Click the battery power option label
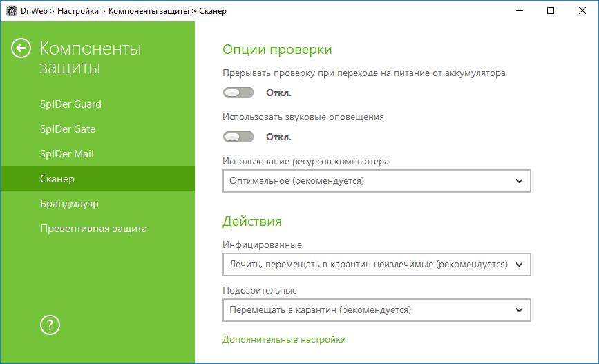The width and height of the screenshot is (599, 364). [x=364, y=73]
